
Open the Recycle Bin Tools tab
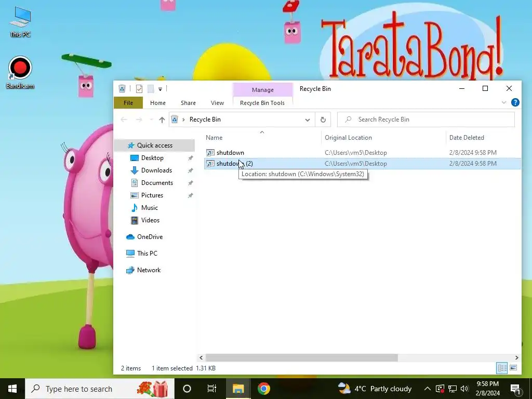coord(262,103)
